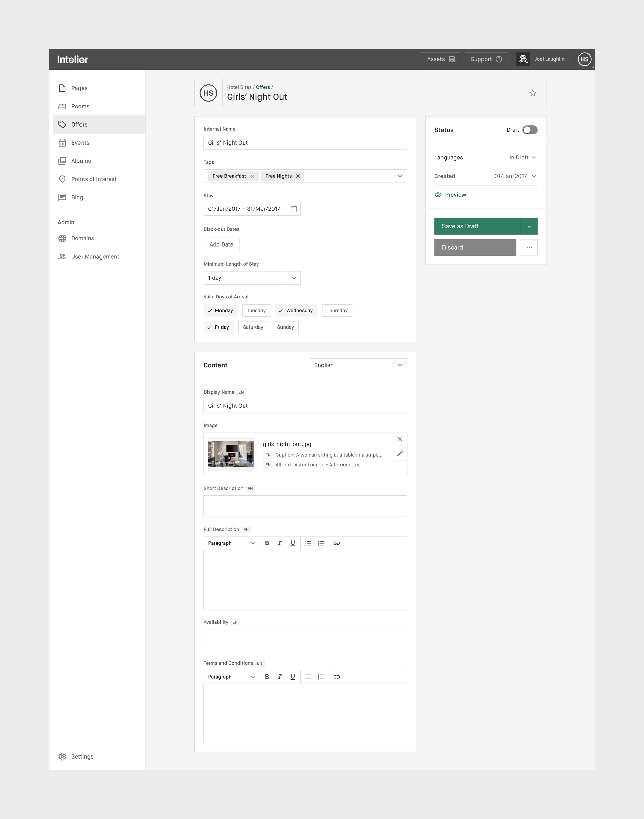Create a numbered list in Terms and Conditions
Image resolution: width=644 pixels, height=819 pixels.
pos(321,677)
